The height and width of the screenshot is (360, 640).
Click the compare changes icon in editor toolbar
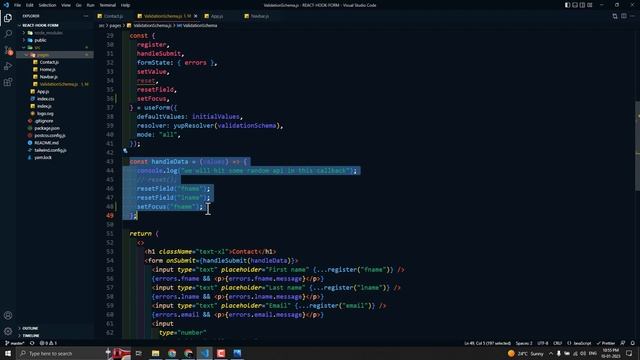coord(615,16)
